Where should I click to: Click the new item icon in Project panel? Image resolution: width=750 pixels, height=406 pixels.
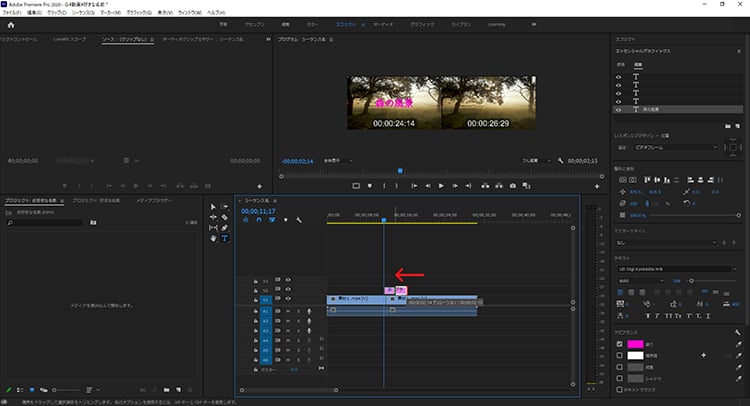click(x=178, y=390)
